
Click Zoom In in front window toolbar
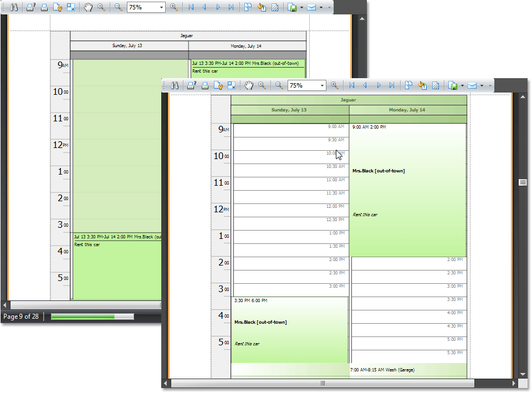point(335,85)
